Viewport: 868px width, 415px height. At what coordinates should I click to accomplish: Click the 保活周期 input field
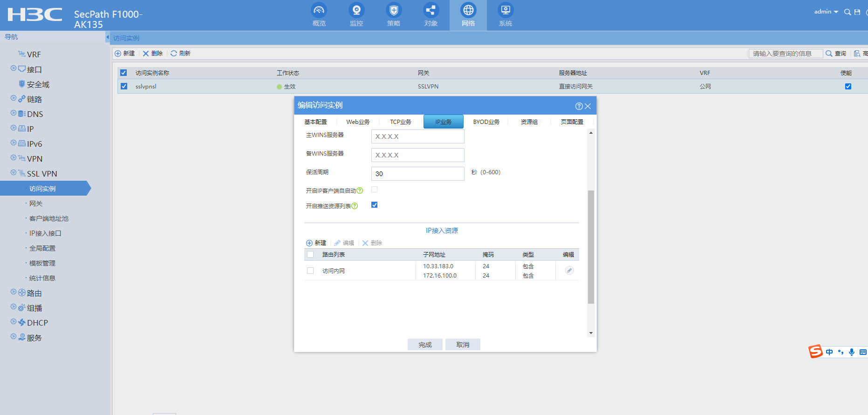(x=417, y=174)
